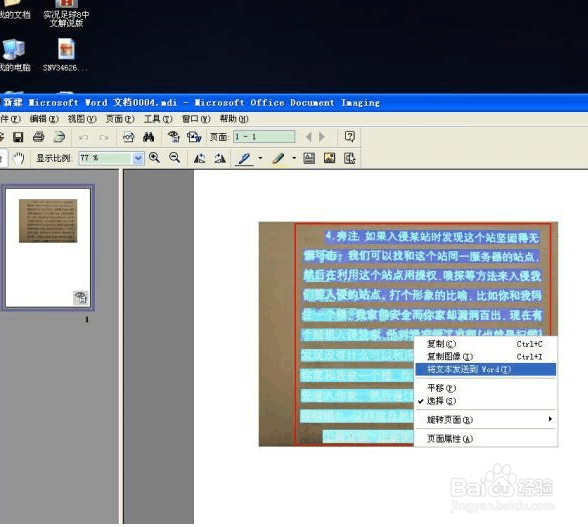Click the Undo arrow icon
588x527 pixels.
[83, 138]
